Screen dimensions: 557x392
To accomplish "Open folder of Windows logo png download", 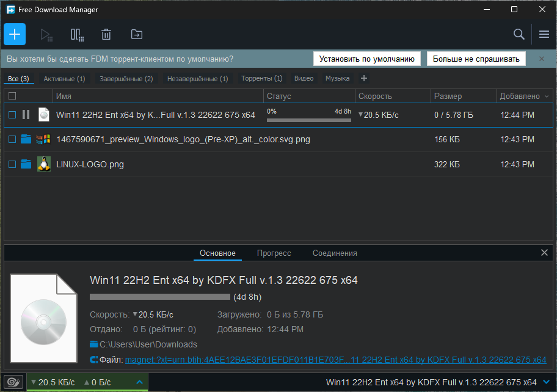I will [26, 139].
